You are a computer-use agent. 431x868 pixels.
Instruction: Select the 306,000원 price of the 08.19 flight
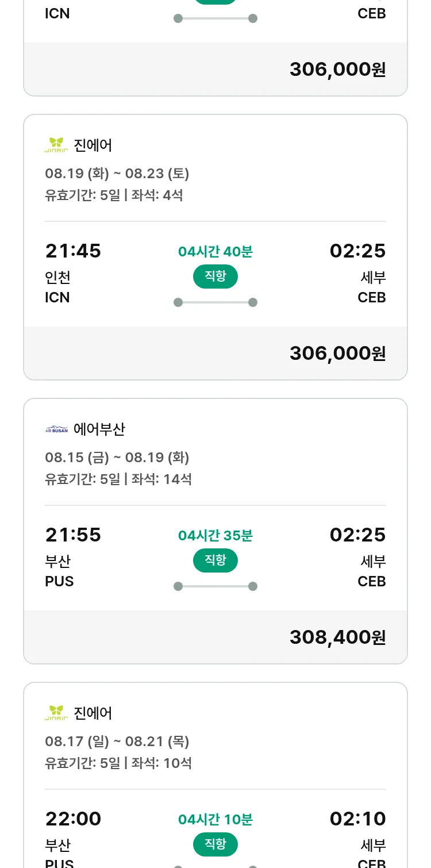click(337, 353)
